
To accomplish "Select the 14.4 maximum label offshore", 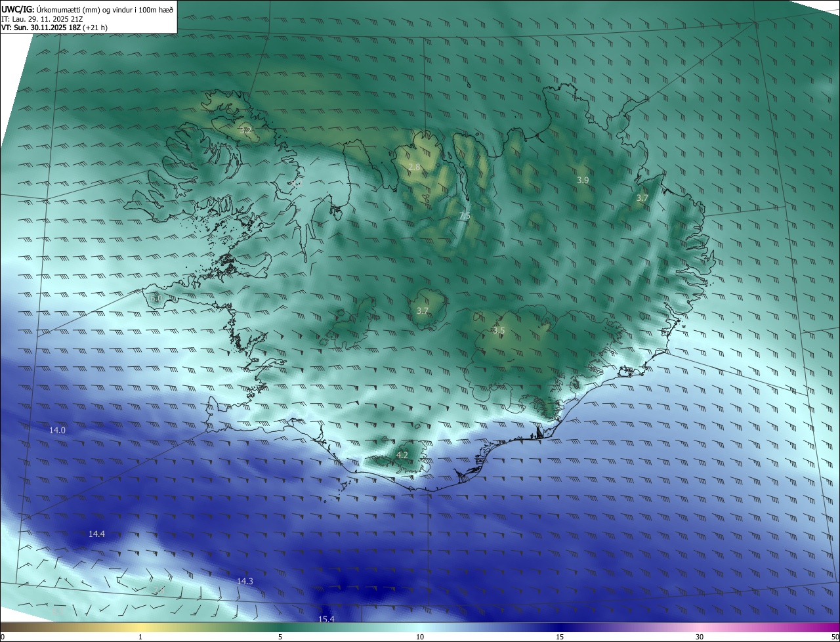I will [x=96, y=534].
